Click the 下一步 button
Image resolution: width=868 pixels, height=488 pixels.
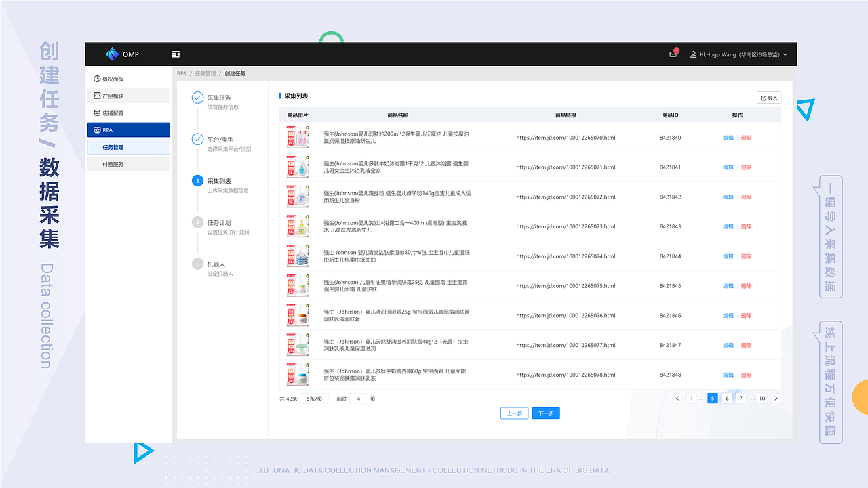pyautogui.click(x=546, y=413)
